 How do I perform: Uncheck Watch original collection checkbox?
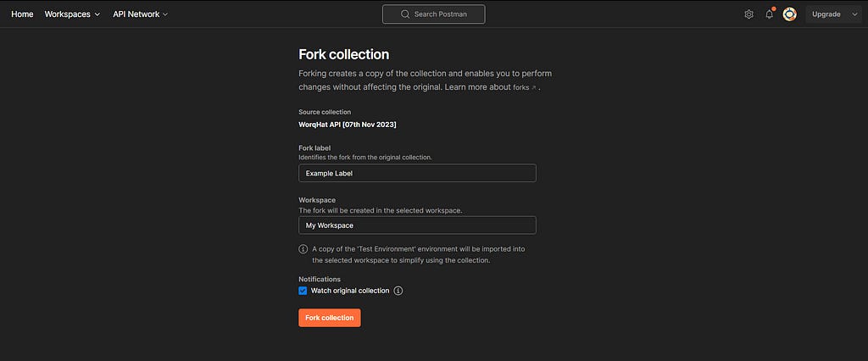303,291
